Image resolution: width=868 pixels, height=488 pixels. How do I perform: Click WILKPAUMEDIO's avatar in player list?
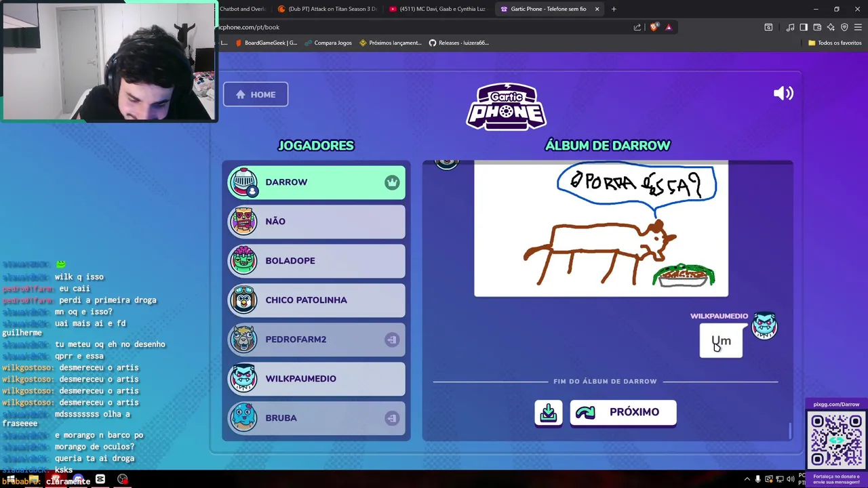click(243, 379)
